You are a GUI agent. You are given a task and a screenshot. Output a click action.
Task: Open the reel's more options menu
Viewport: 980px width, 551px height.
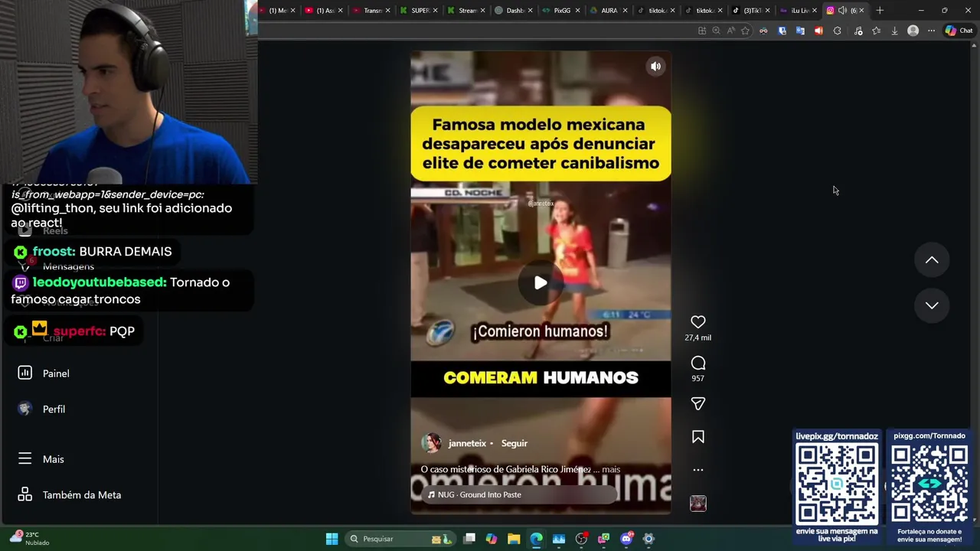(697, 470)
